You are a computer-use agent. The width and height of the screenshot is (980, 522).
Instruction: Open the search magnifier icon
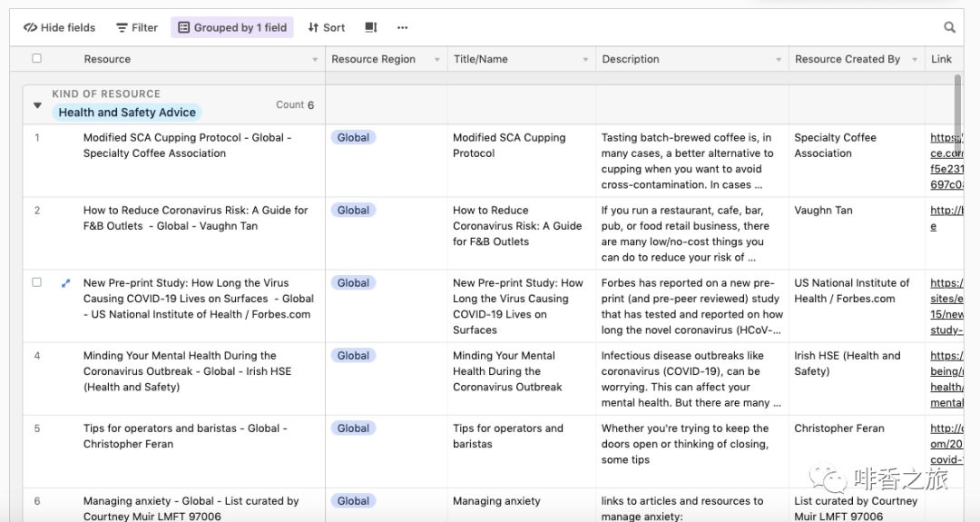tap(949, 27)
